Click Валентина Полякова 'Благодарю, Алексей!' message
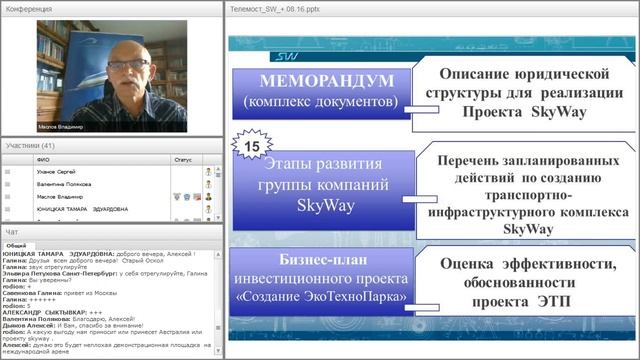The height and width of the screenshot is (360, 640). click(69, 319)
